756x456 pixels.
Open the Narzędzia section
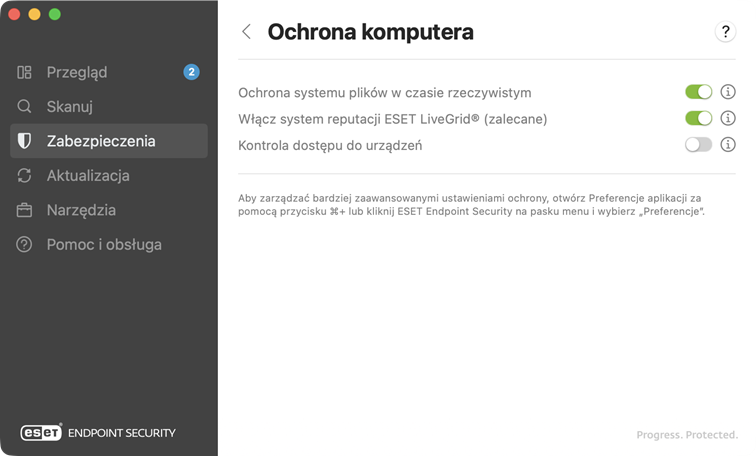click(81, 210)
